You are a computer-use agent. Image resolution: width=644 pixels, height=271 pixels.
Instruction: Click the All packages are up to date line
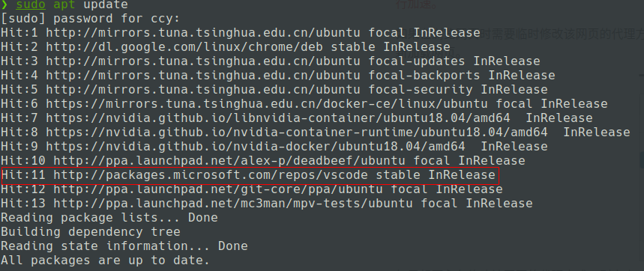click(x=105, y=261)
